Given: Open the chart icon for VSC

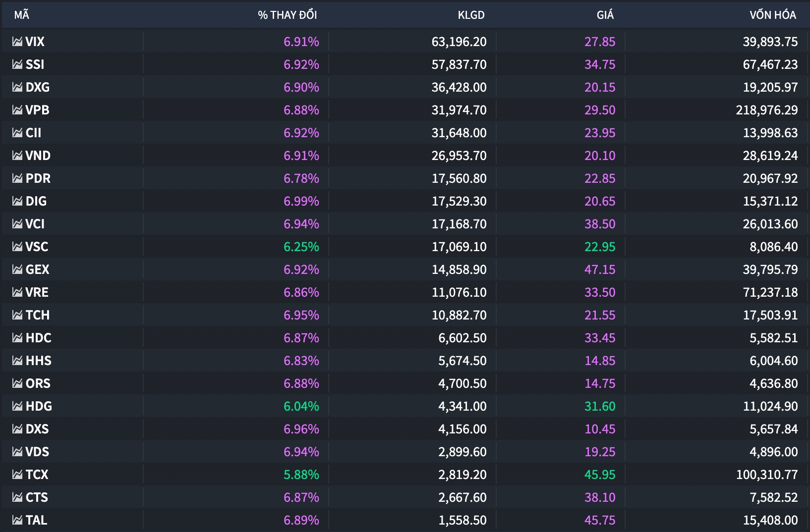Looking at the screenshot, I should click(17, 247).
